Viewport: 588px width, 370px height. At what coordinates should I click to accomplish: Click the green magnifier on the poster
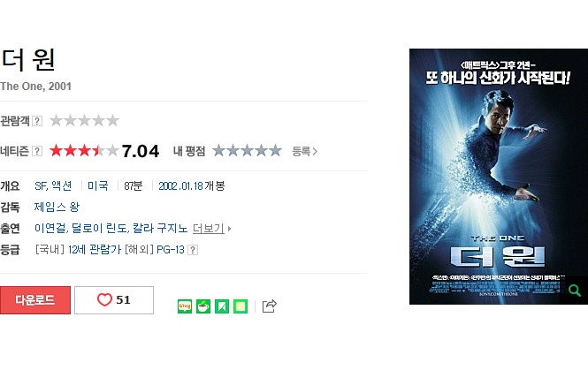(x=574, y=291)
